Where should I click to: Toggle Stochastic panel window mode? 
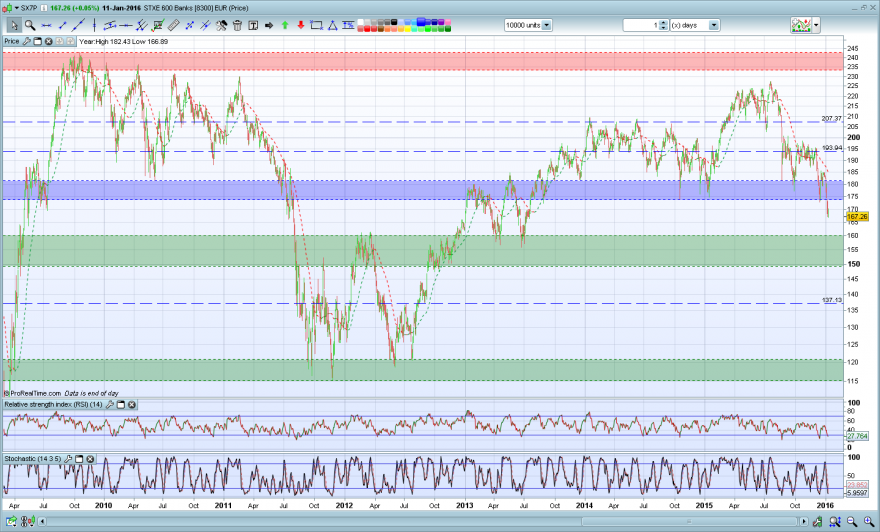(79, 459)
